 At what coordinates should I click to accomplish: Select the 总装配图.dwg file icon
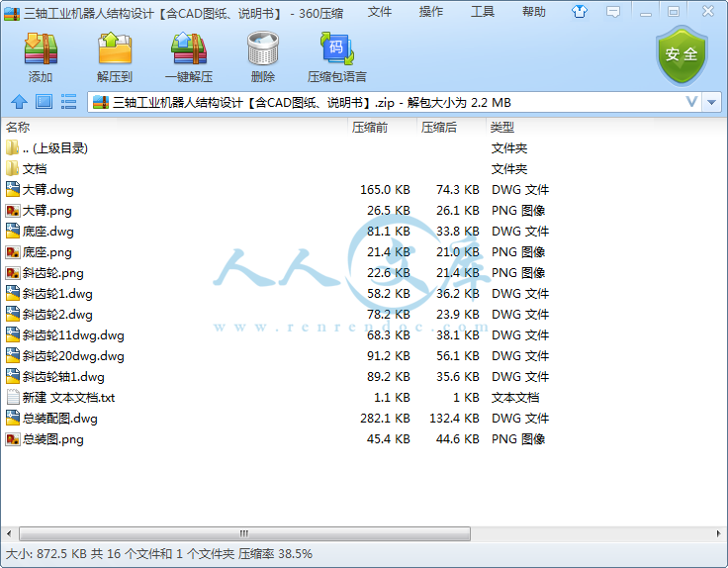coord(13,419)
